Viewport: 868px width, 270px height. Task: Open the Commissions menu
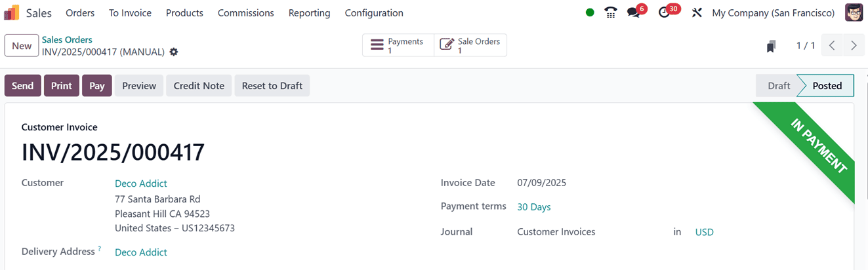point(246,12)
